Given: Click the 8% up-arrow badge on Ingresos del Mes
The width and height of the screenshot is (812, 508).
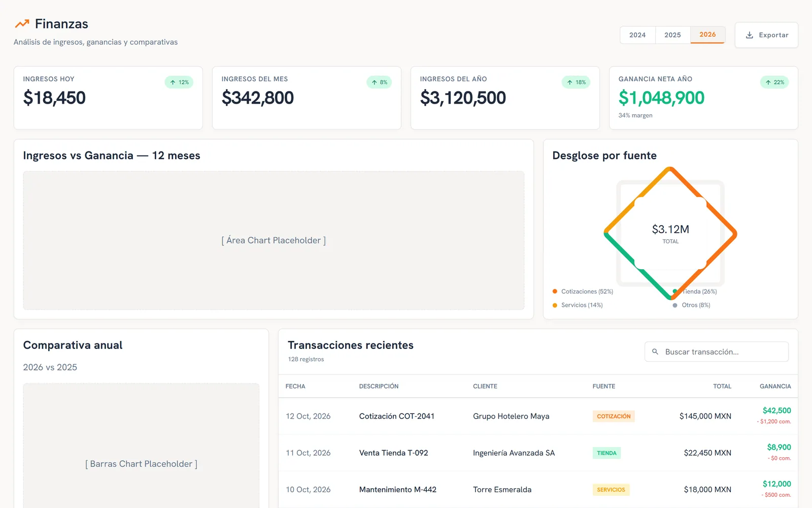Looking at the screenshot, I should pyautogui.click(x=379, y=82).
